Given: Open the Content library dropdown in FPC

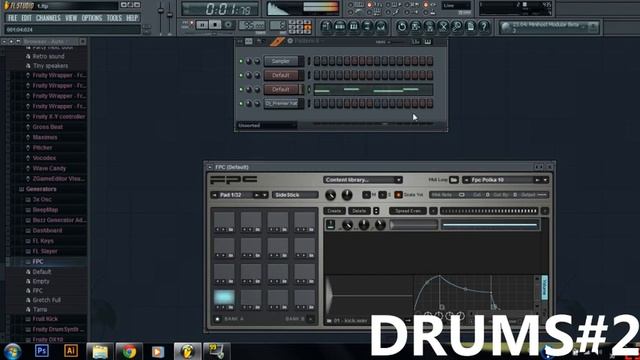Looking at the screenshot, I should tap(363, 180).
